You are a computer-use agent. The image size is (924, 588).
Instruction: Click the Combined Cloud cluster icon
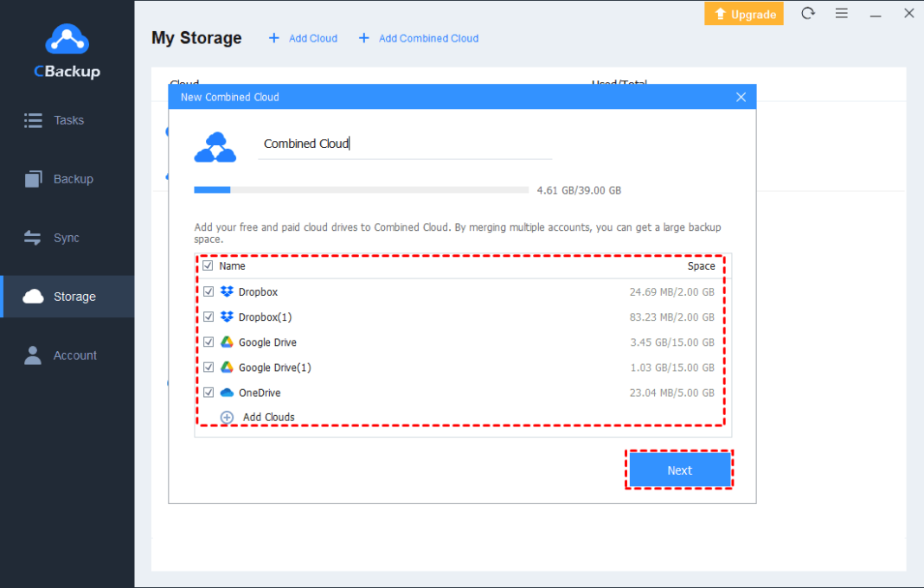pos(215,144)
